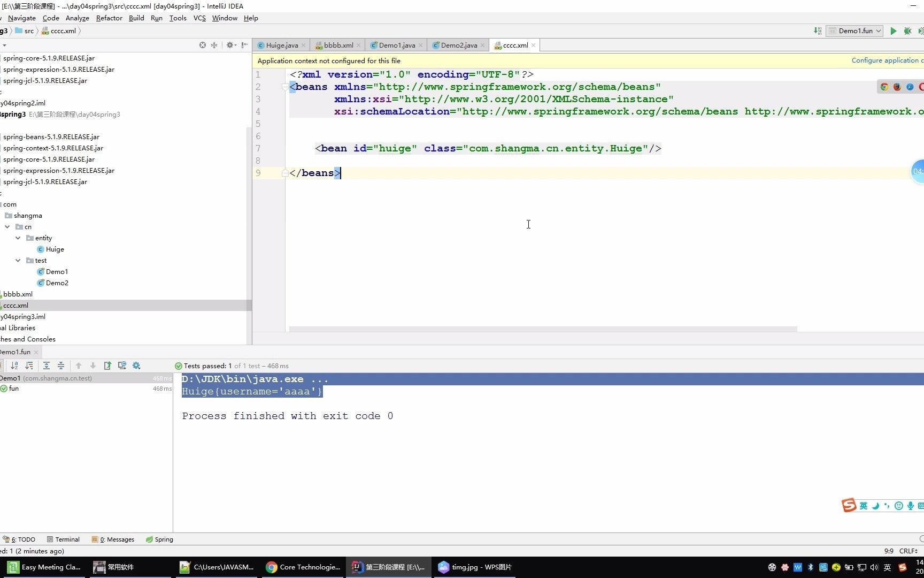Collapse all in Project panel toolbar
The width and height of the screenshot is (924, 578).
[x=214, y=45]
